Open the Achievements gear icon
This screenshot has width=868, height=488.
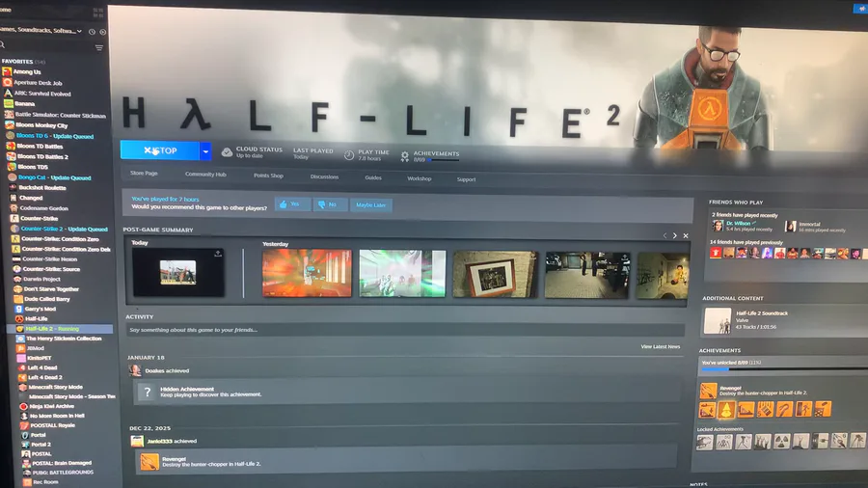point(405,157)
